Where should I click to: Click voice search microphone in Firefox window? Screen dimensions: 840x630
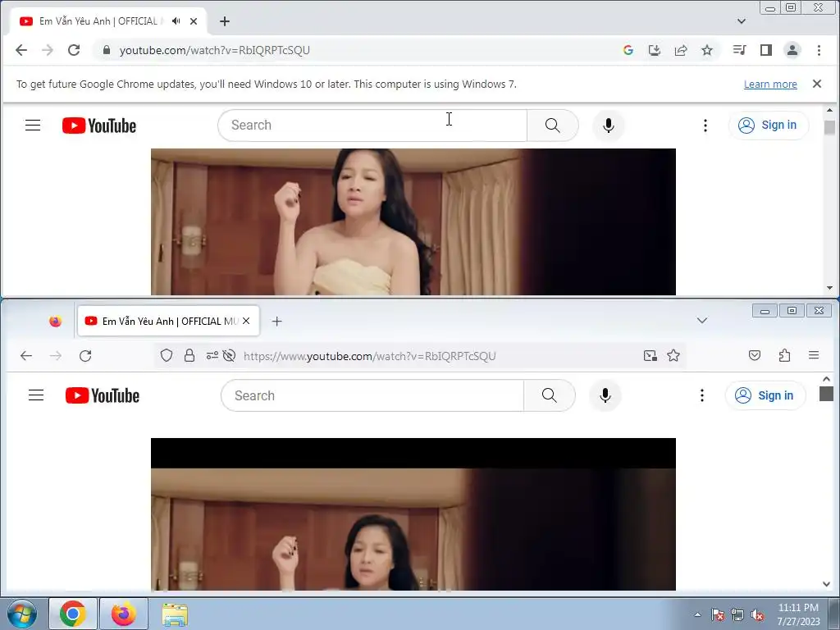[605, 395]
